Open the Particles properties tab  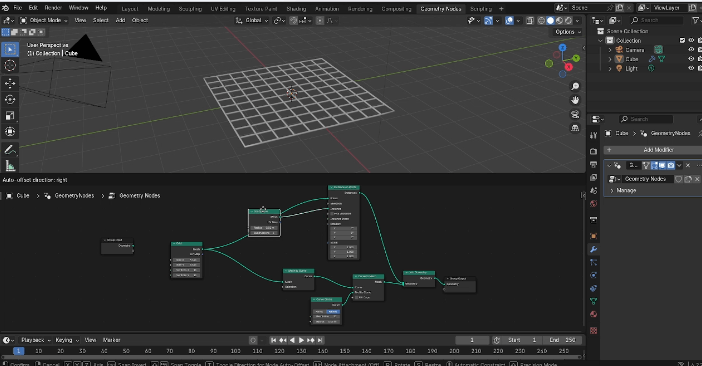pyautogui.click(x=594, y=262)
